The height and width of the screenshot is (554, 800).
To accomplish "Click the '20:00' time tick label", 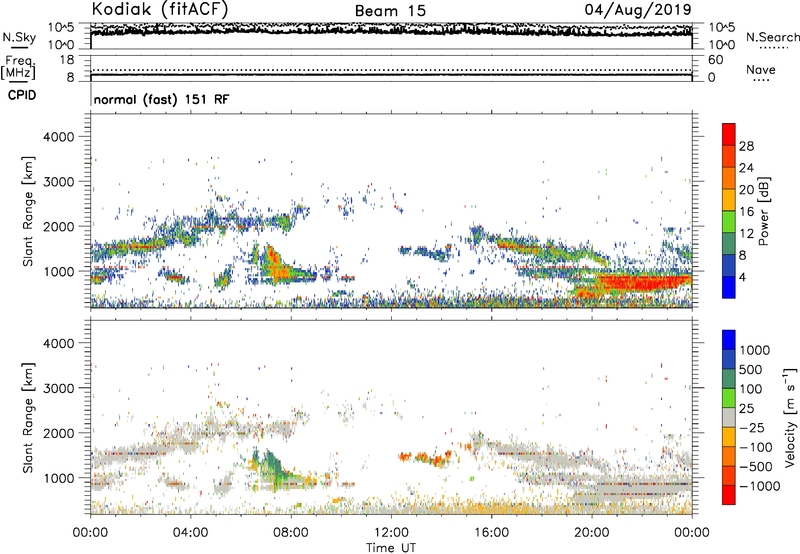I will (591, 533).
